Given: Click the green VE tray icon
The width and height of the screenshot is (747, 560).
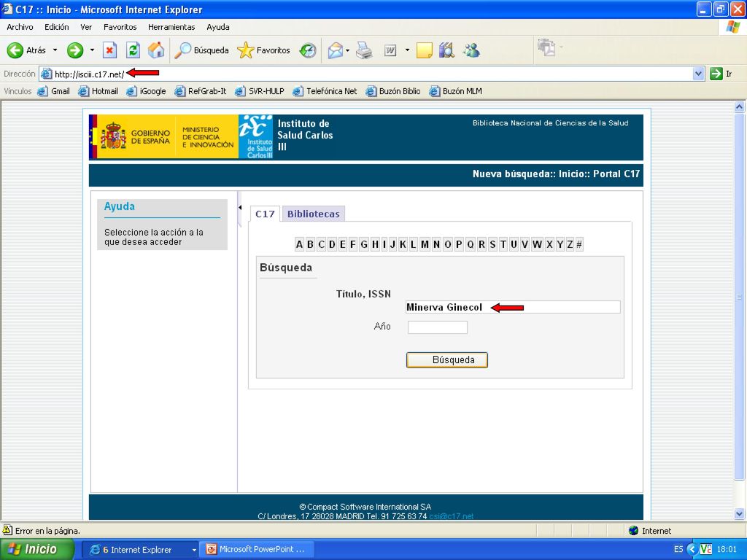Looking at the screenshot, I should (705, 550).
